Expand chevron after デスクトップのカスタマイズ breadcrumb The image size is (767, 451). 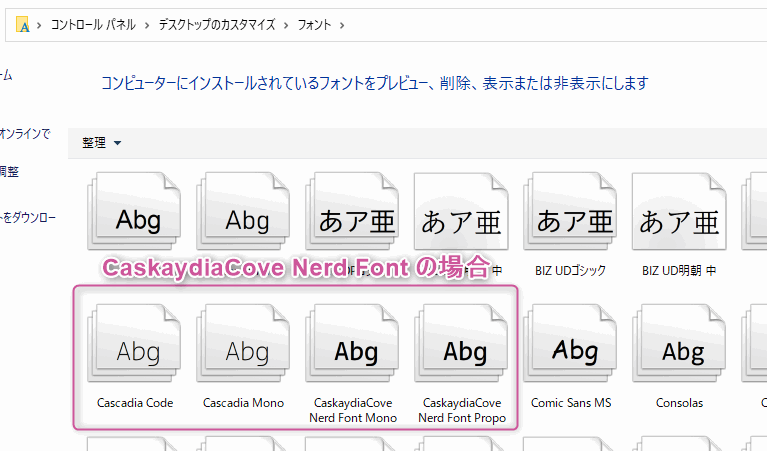point(286,25)
